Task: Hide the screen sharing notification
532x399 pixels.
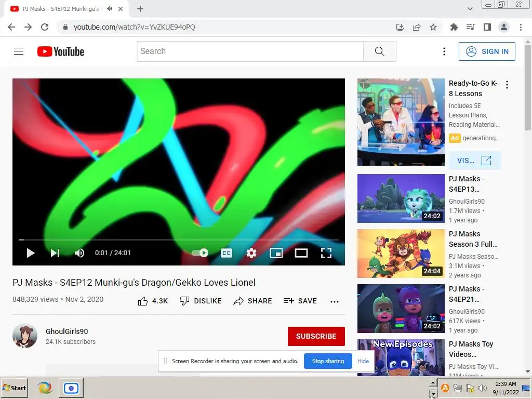Action: (363, 361)
